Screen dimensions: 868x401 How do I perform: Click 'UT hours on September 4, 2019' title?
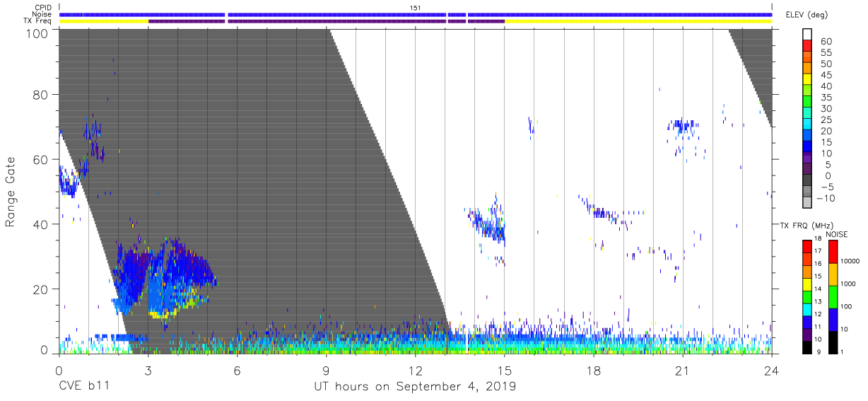[415, 387]
